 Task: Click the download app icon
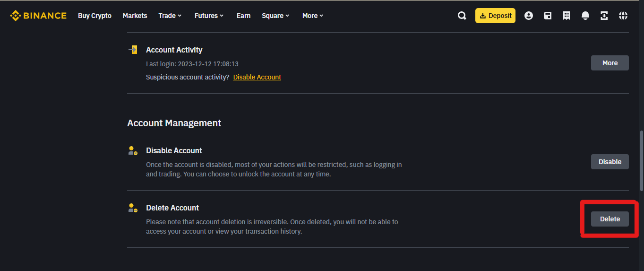coord(604,16)
